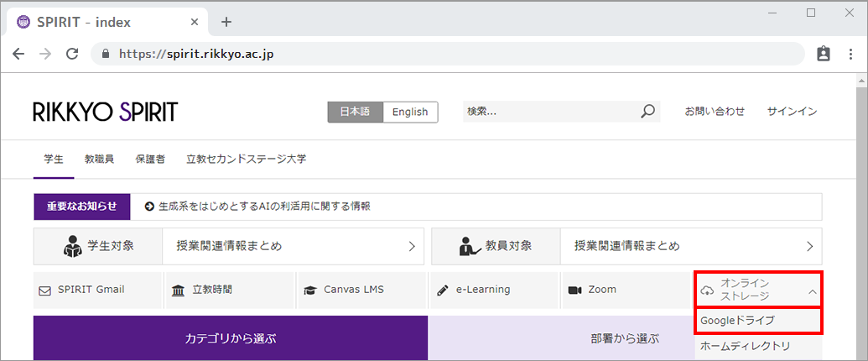
Task: Open the Canvas LMS shortcut
Action: tap(362, 290)
